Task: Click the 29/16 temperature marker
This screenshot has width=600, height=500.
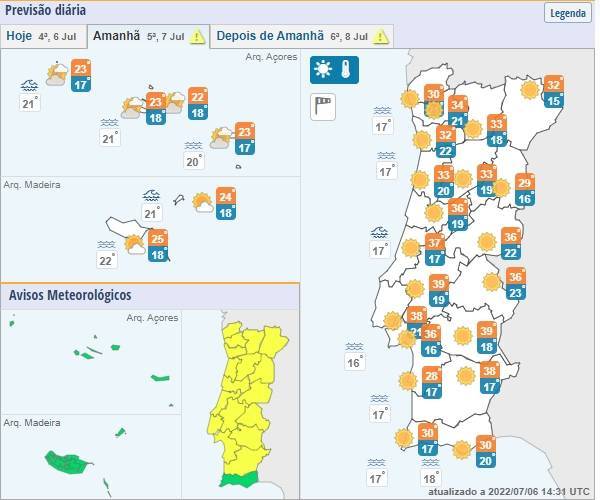Action: (524, 190)
